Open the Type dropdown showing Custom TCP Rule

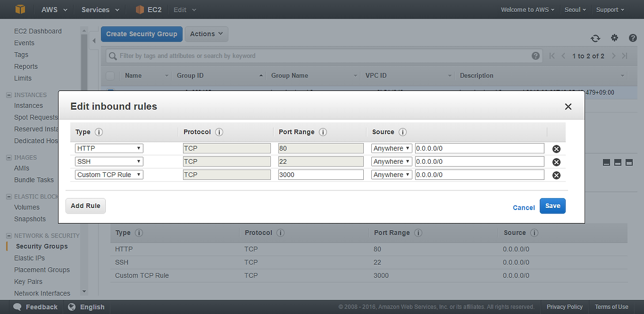[109, 174]
